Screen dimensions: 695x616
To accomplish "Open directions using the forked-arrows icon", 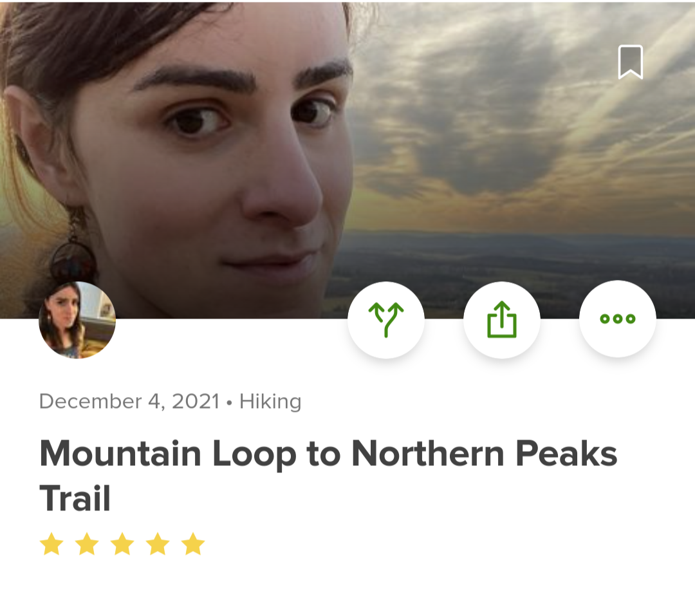I will [386, 320].
